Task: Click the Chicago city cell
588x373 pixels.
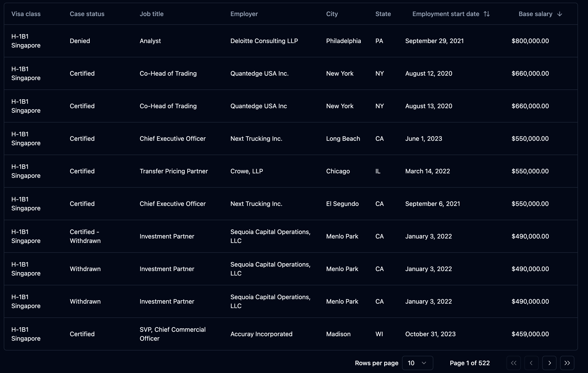Action: pyautogui.click(x=338, y=171)
